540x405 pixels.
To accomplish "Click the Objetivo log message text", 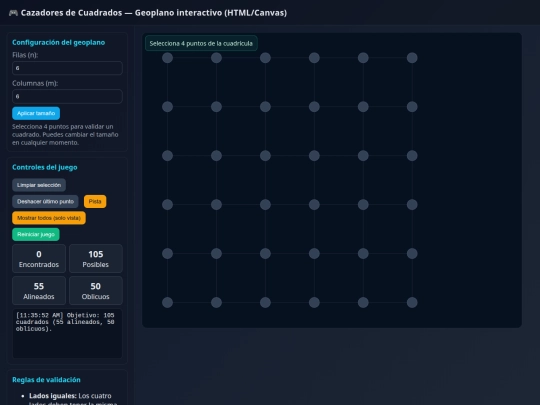I will click(65, 322).
